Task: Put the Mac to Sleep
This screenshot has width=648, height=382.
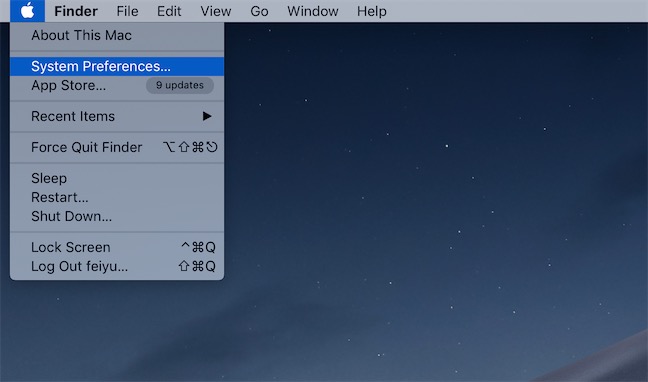Action: coord(117,179)
